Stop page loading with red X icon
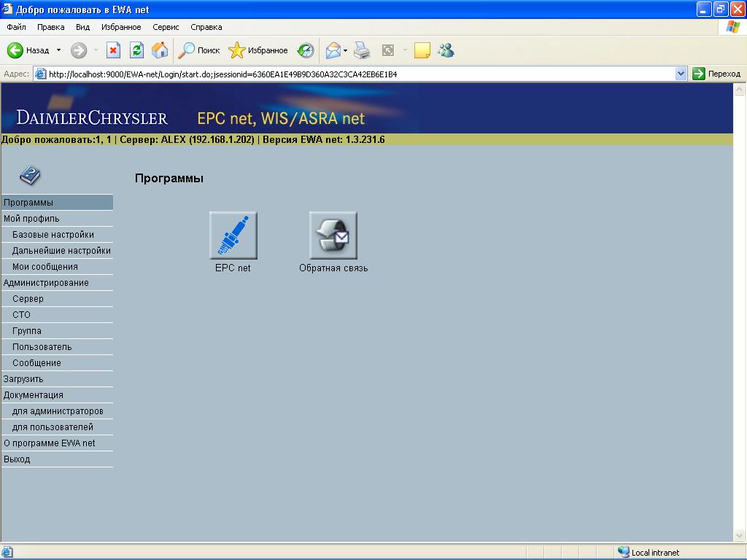This screenshot has height=560, width=747. click(x=113, y=50)
